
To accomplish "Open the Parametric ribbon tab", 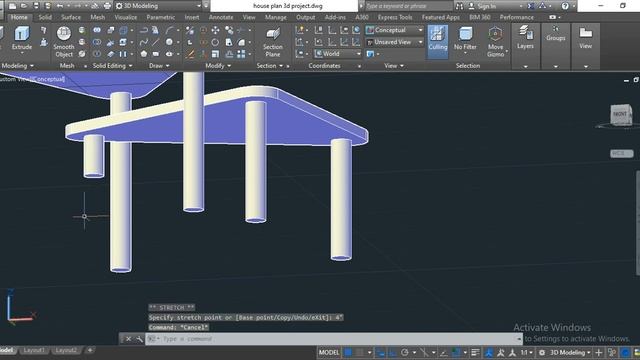I will pyautogui.click(x=160, y=17).
